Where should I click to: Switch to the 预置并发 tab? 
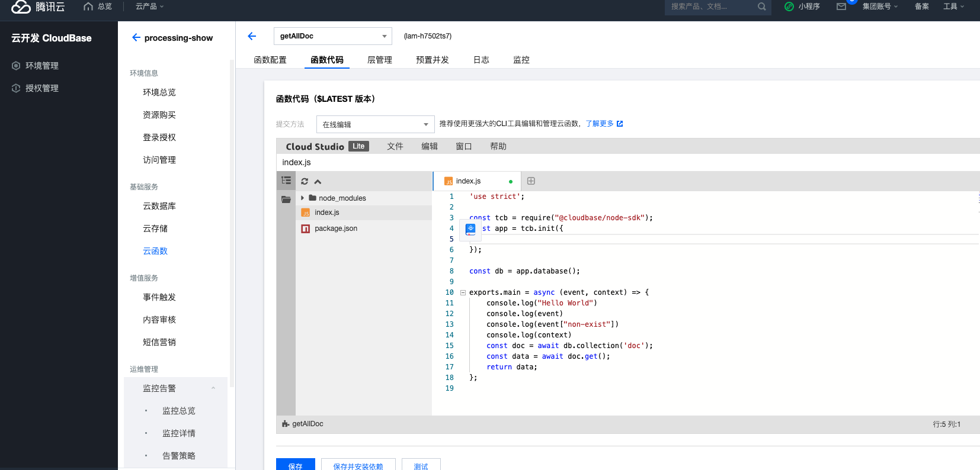[433, 60]
